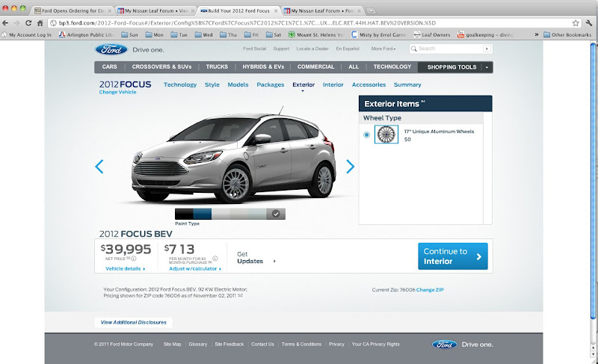Click the search magnifier icon
This screenshot has height=364, width=598.
point(414,49)
